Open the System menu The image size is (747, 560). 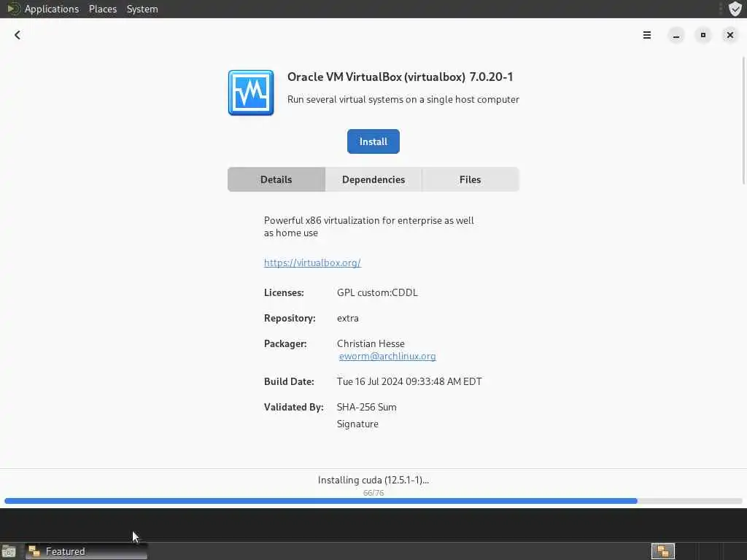point(142,9)
